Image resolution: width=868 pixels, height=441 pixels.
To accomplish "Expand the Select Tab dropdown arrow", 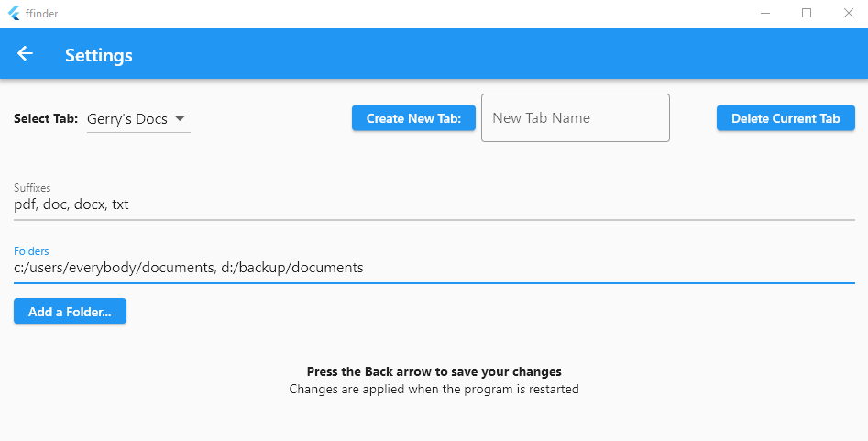I will coord(180,119).
